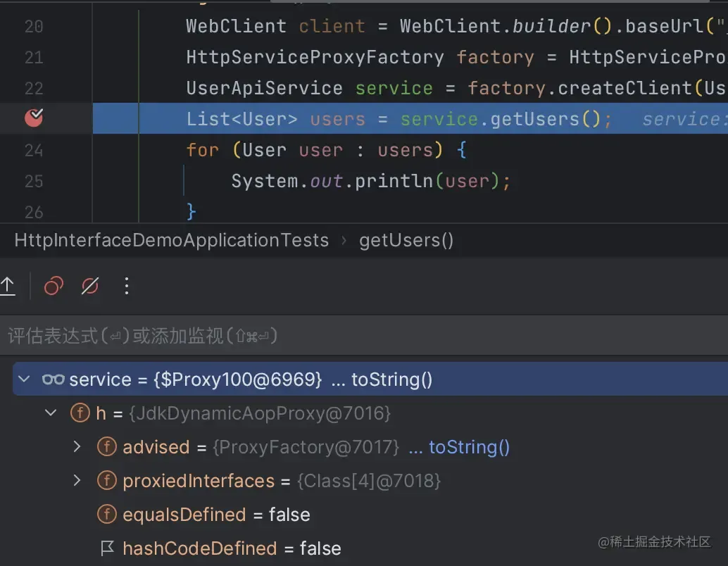Click line number 24 in the gutter
The width and height of the screenshot is (728, 566).
pos(33,151)
